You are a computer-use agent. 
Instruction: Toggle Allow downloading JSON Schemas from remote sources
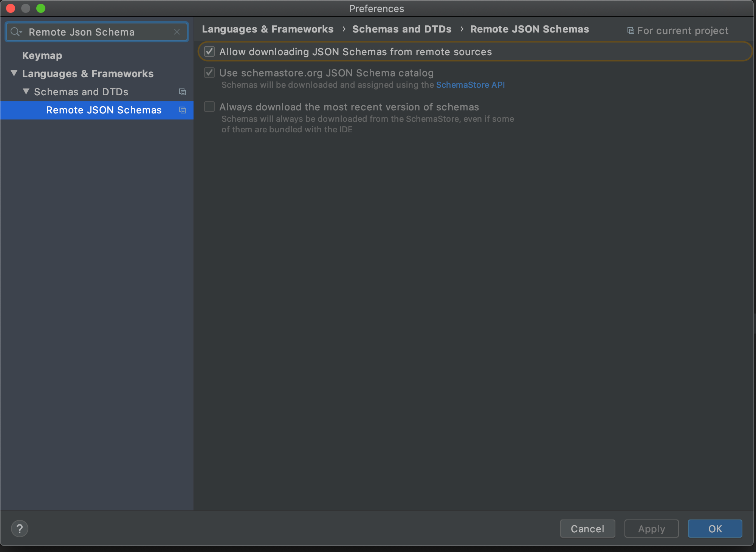click(x=209, y=51)
